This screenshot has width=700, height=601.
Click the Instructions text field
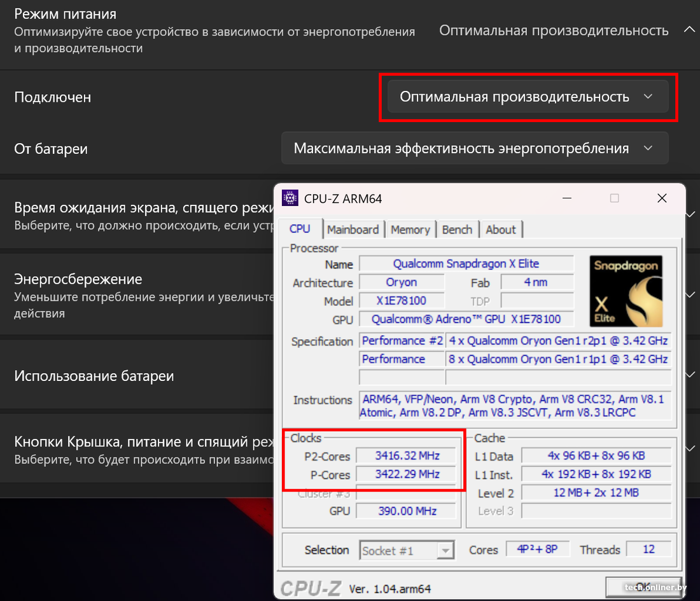[515, 406]
